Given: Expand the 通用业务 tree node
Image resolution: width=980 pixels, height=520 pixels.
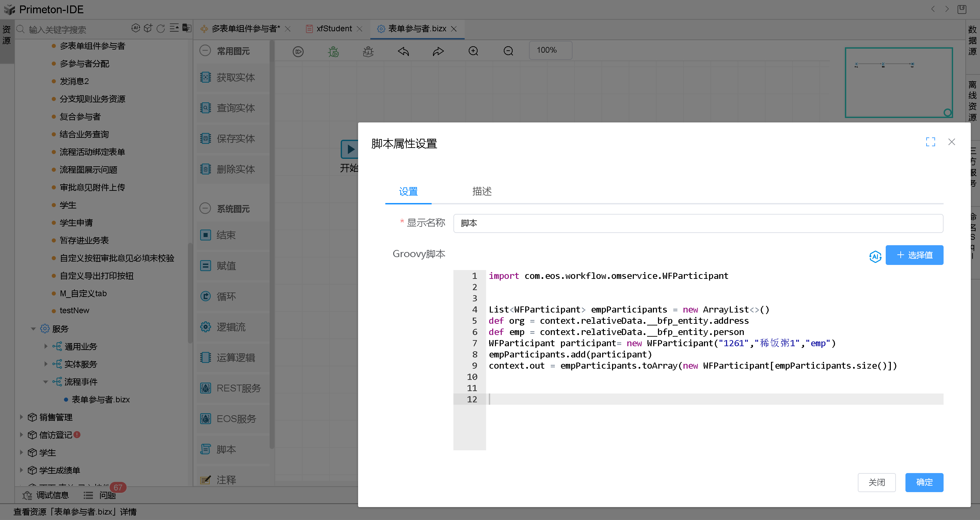Looking at the screenshot, I should click(x=46, y=346).
